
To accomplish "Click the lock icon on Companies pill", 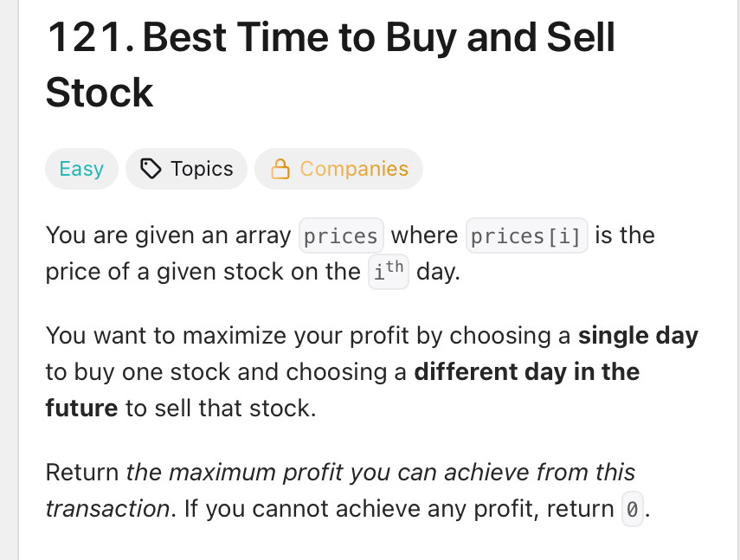I will (280, 169).
